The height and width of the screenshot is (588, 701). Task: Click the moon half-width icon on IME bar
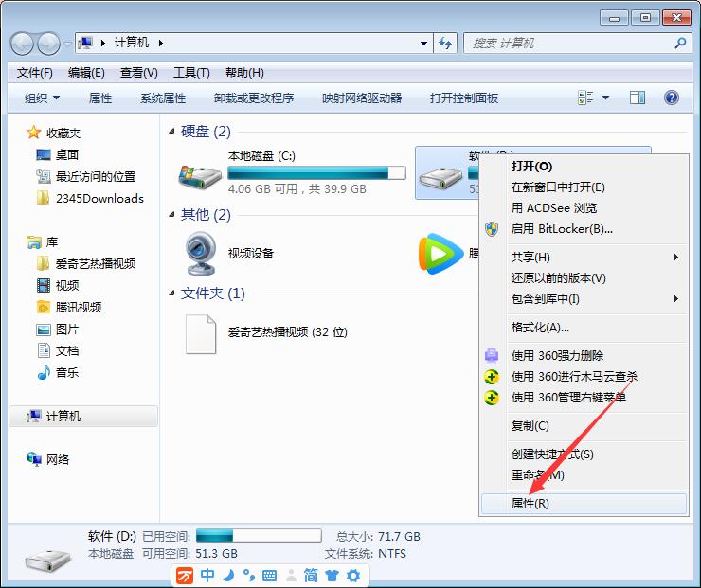tap(228, 576)
